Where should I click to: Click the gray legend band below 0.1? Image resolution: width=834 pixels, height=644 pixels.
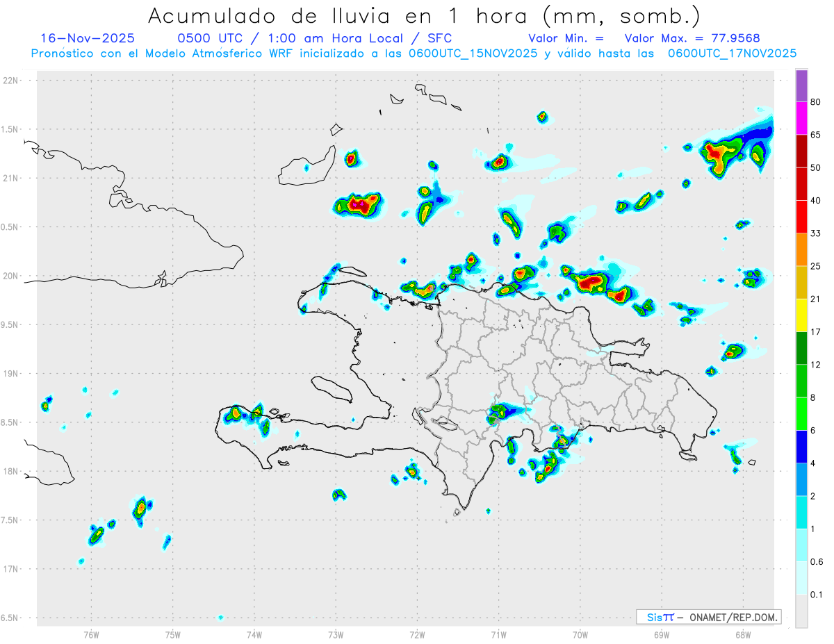click(x=801, y=611)
